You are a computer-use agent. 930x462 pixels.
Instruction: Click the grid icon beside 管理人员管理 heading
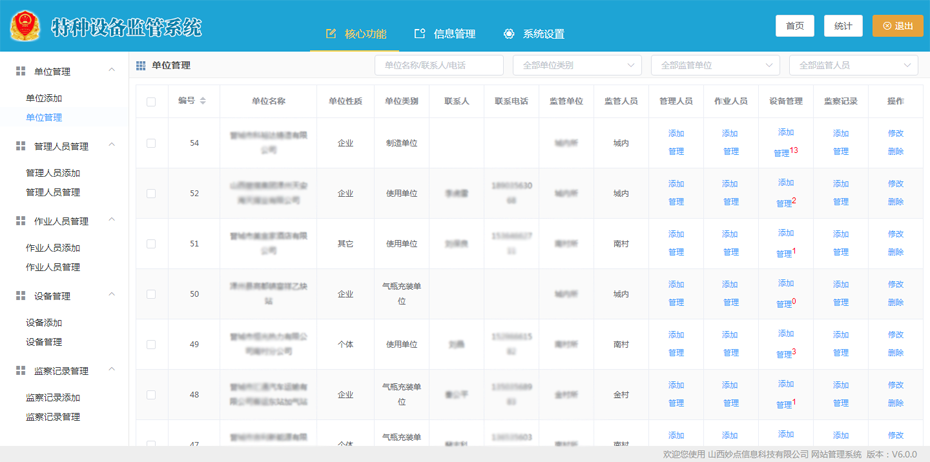pyautogui.click(x=21, y=146)
